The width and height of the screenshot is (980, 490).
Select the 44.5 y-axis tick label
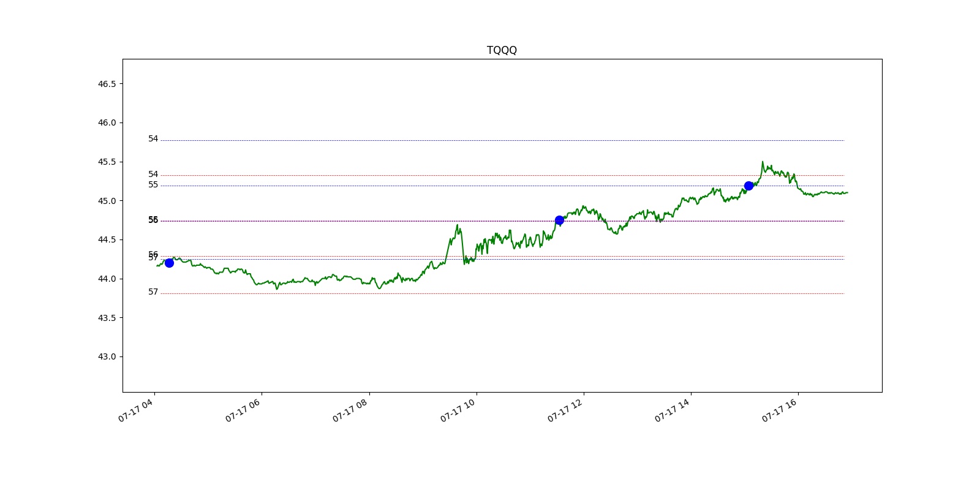pyautogui.click(x=107, y=239)
